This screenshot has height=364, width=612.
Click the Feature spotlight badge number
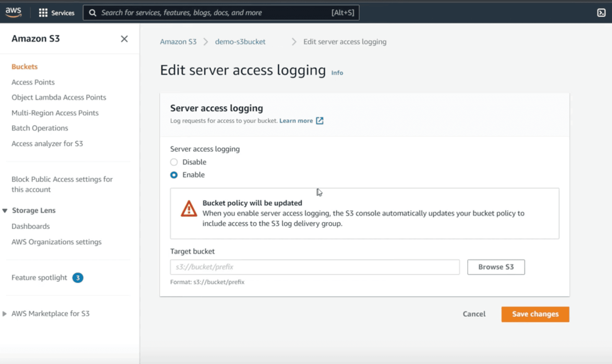[x=78, y=278]
